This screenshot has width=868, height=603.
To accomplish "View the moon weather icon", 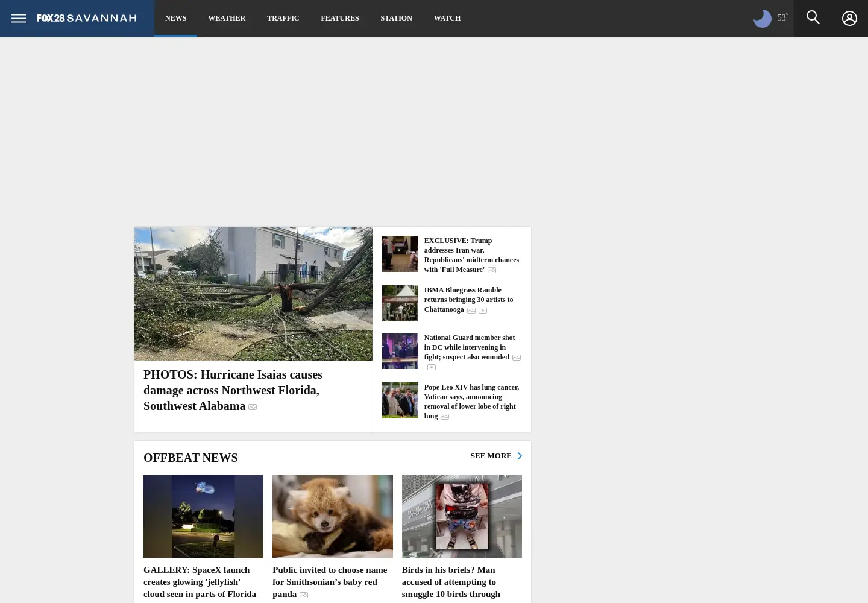I will [x=763, y=19].
